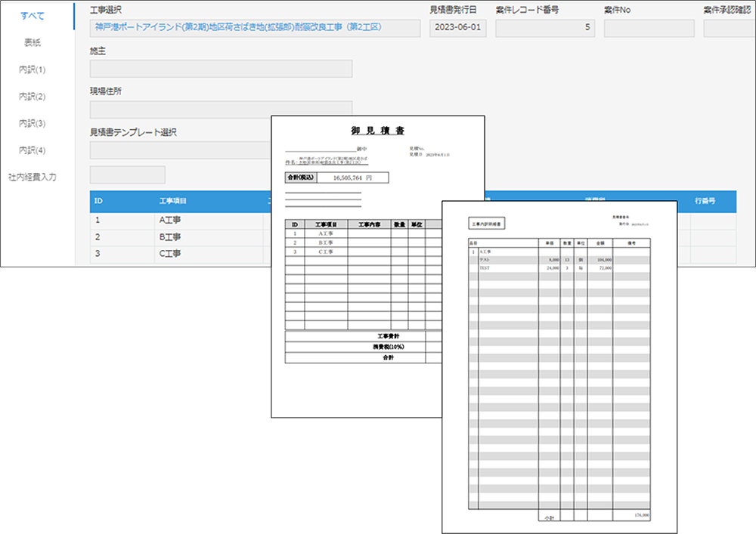Expand the 見積書テンプレート選択 dropdown

pos(180,150)
